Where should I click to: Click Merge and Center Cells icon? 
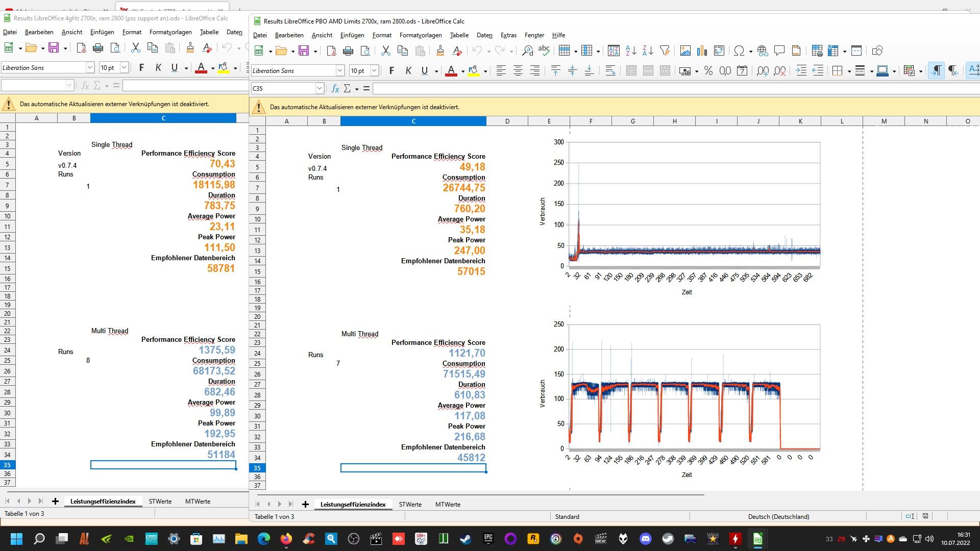click(631, 71)
